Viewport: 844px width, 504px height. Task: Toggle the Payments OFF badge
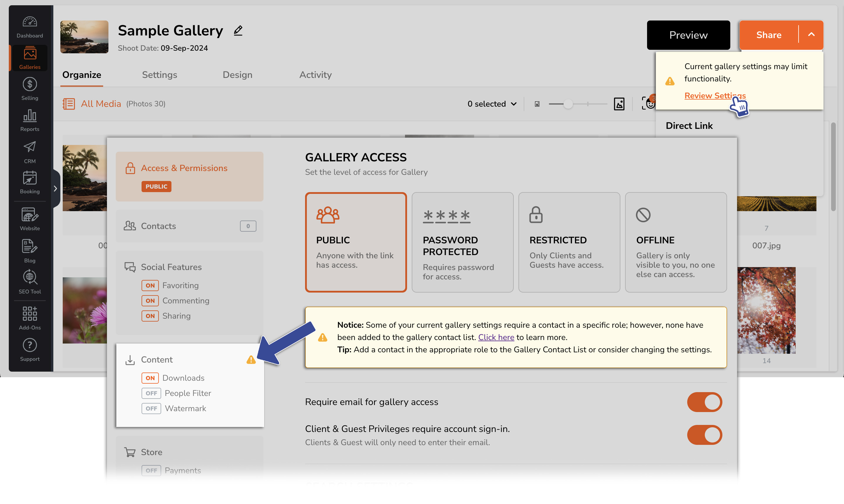(x=151, y=471)
